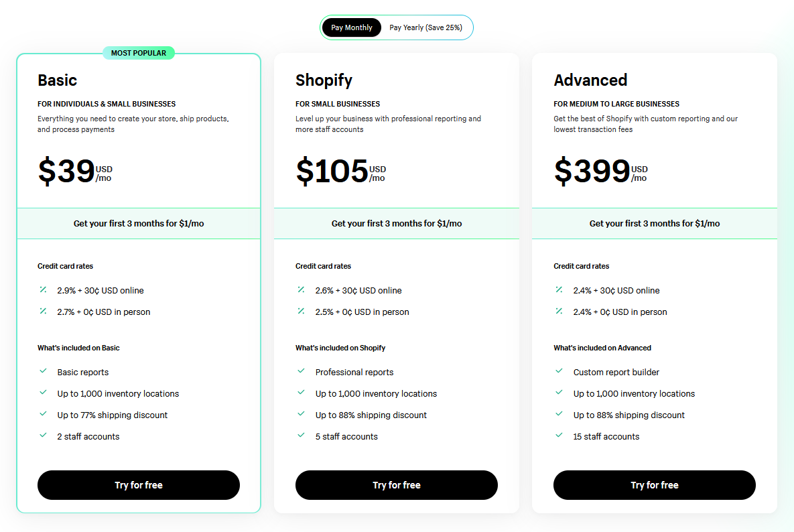Click the checkmark beside Up to 88% shipping discount on Shopify plan
This screenshot has width=794, height=532.
click(x=301, y=415)
